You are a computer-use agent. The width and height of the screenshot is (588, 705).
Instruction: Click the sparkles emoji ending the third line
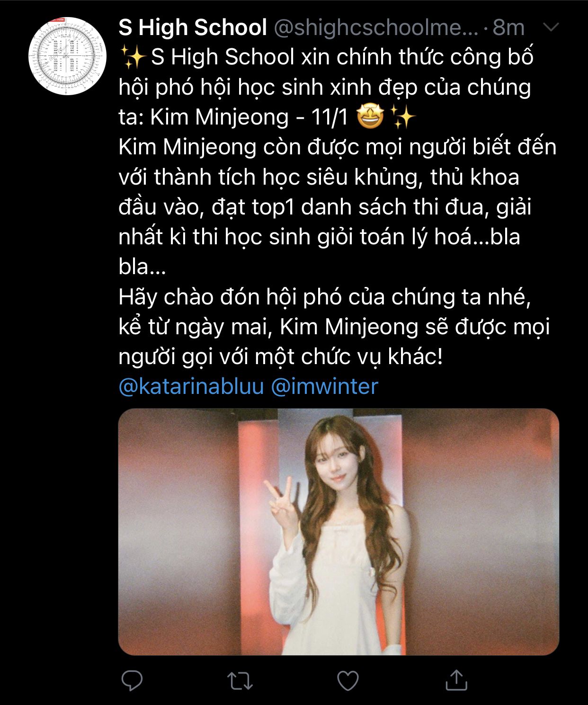pyautogui.click(x=403, y=116)
